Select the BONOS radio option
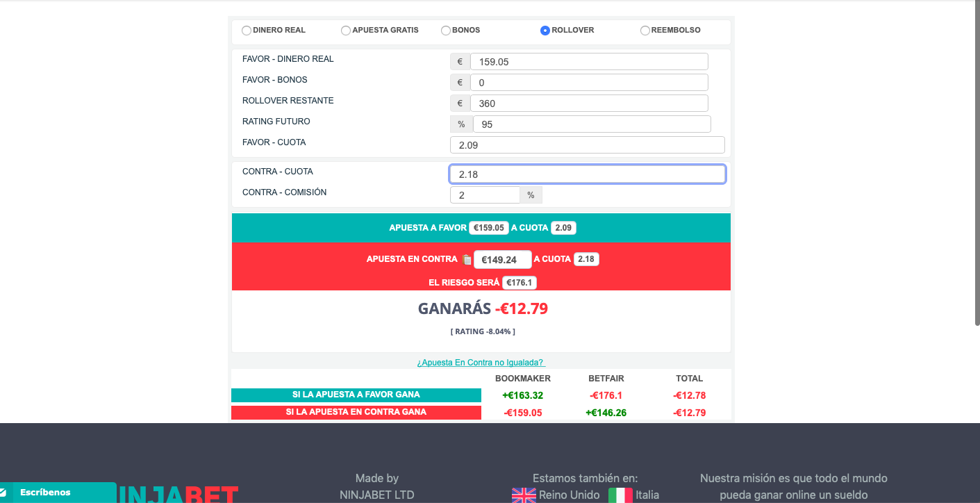This screenshot has height=503, width=980. [x=446, y=31]
